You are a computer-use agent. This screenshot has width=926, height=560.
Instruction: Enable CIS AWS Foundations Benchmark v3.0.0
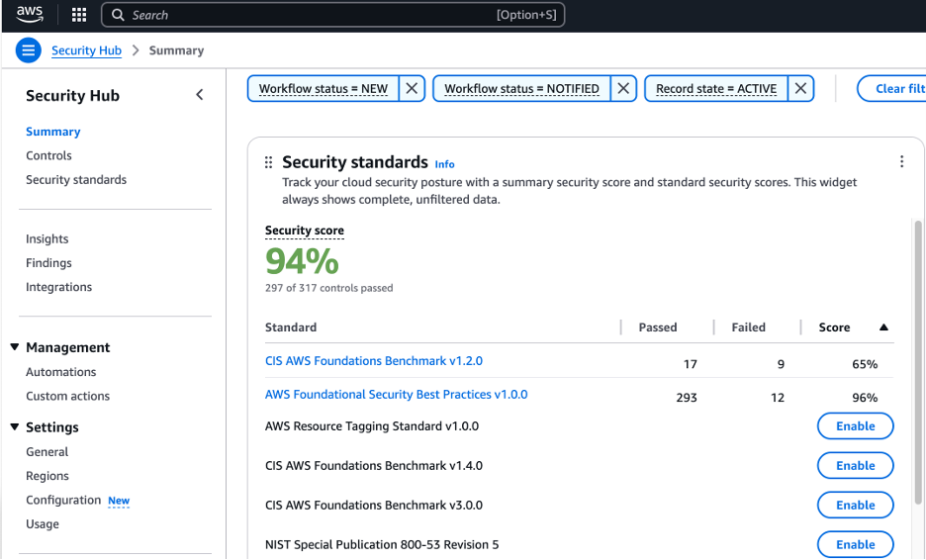[855, 505]
